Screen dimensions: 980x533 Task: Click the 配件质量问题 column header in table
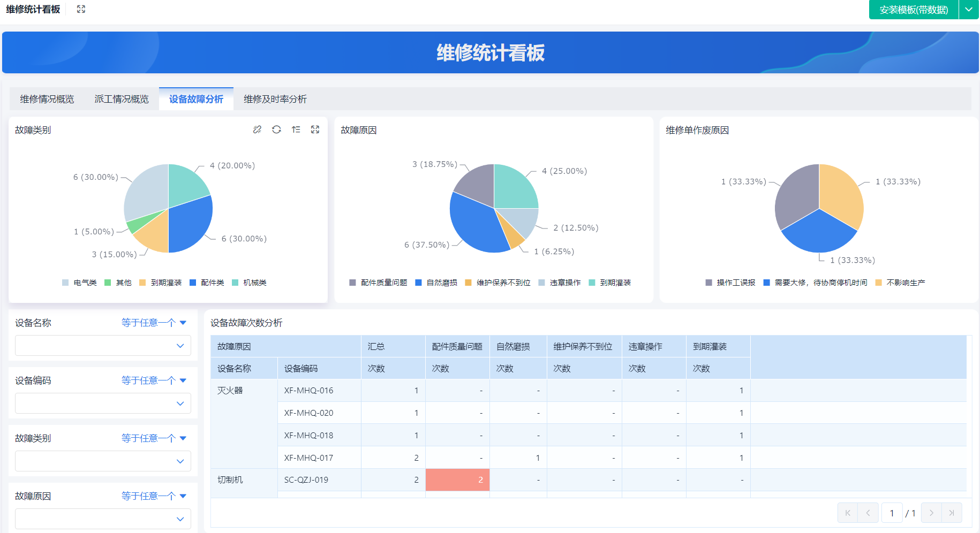[457, 347]
